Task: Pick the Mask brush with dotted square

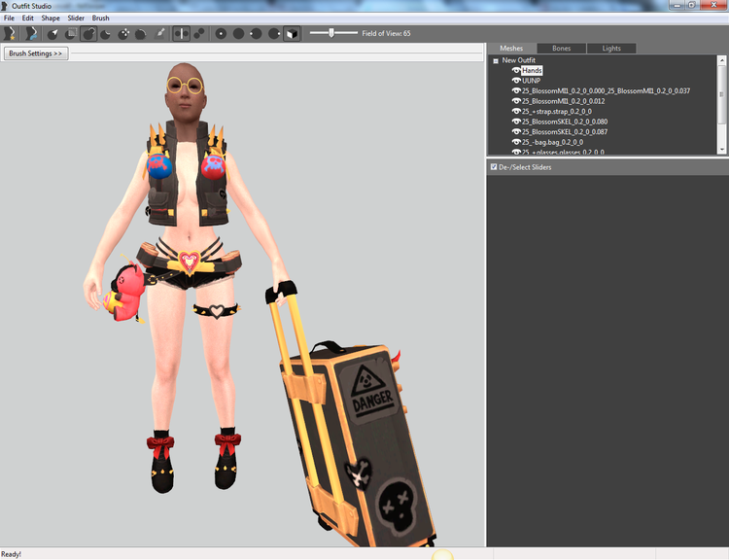Action: coord(71,33)
